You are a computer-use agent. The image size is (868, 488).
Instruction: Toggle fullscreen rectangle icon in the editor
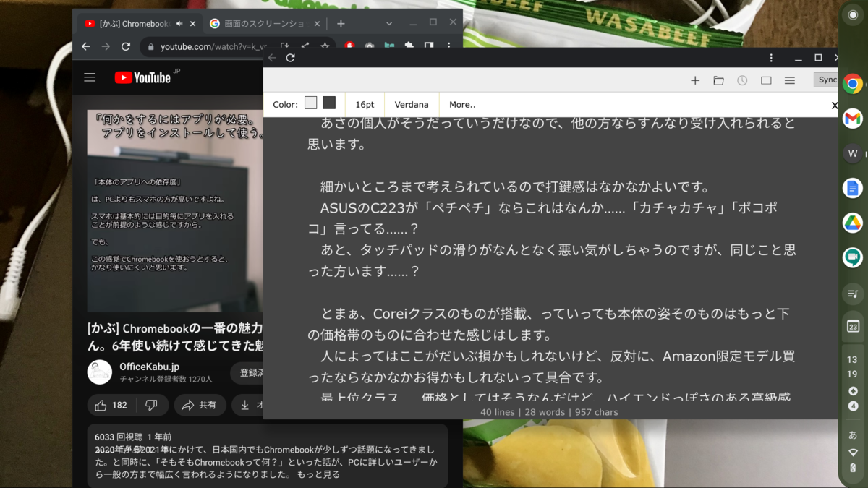click(x=766, y=80)
